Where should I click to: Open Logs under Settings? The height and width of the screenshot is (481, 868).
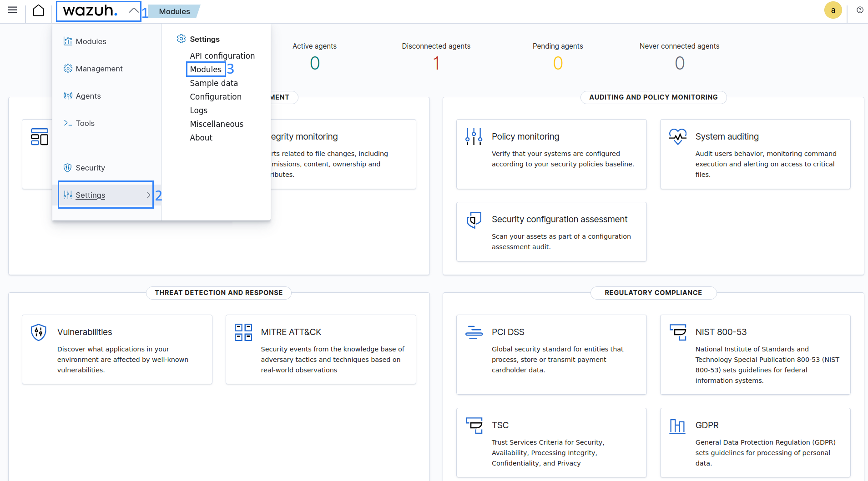pos(198,110)
